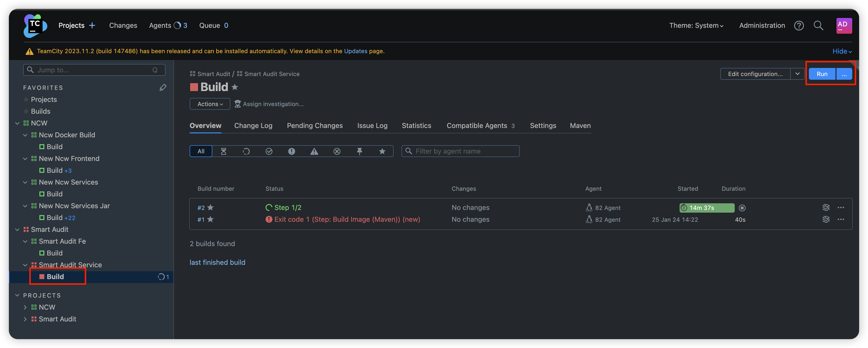Screen dimensions: 868x348
Task: Open the Actions dropdown
Action: click(210, 104)
